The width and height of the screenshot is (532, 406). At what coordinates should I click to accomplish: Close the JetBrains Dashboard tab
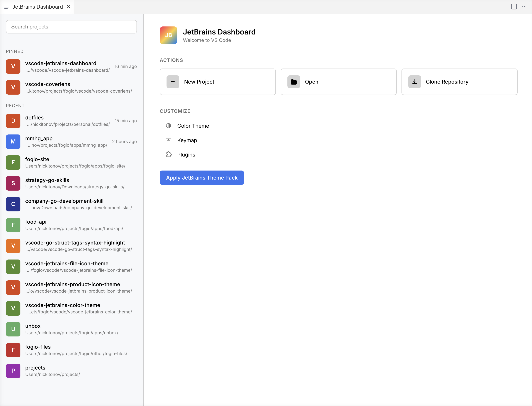coord(69,7)
